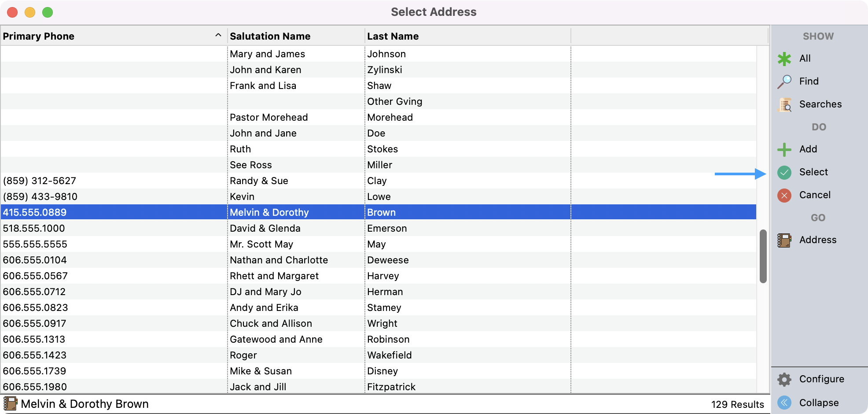This screenshot has width=868, height=414.
Task: Collapse the sidebar with the double-chevron icon
Action: coord(784,403)
